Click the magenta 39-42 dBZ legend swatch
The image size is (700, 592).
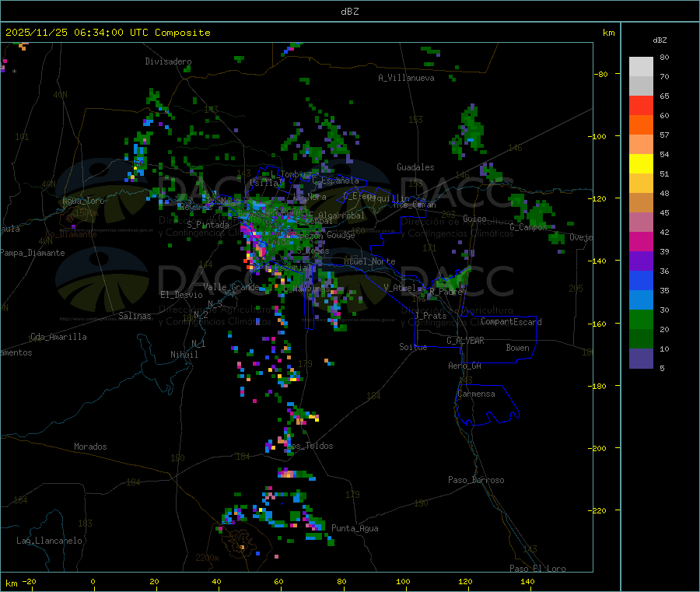[641, 241]
